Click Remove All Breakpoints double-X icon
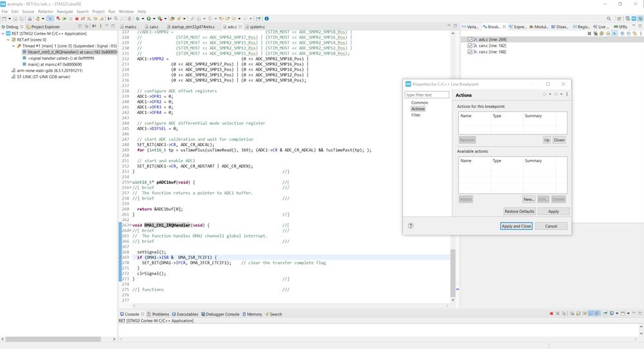This screenshot has width=644, height=349. click(596, 33)
